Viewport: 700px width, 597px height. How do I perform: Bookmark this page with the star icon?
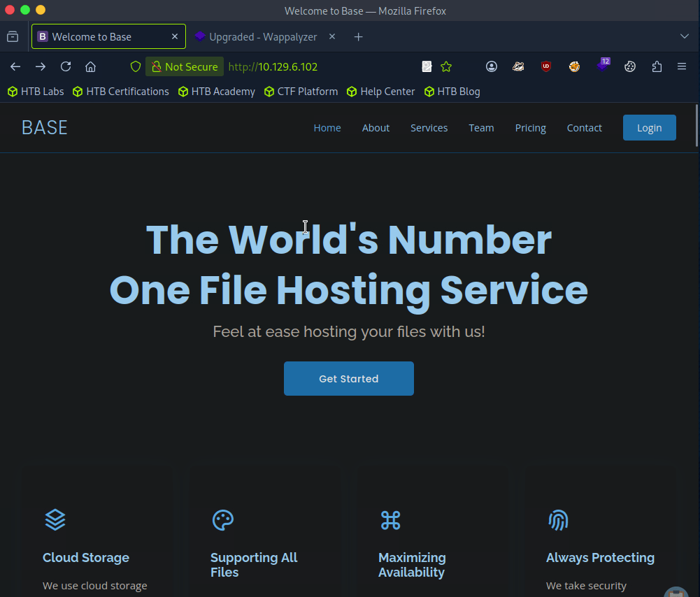[446, 66]
